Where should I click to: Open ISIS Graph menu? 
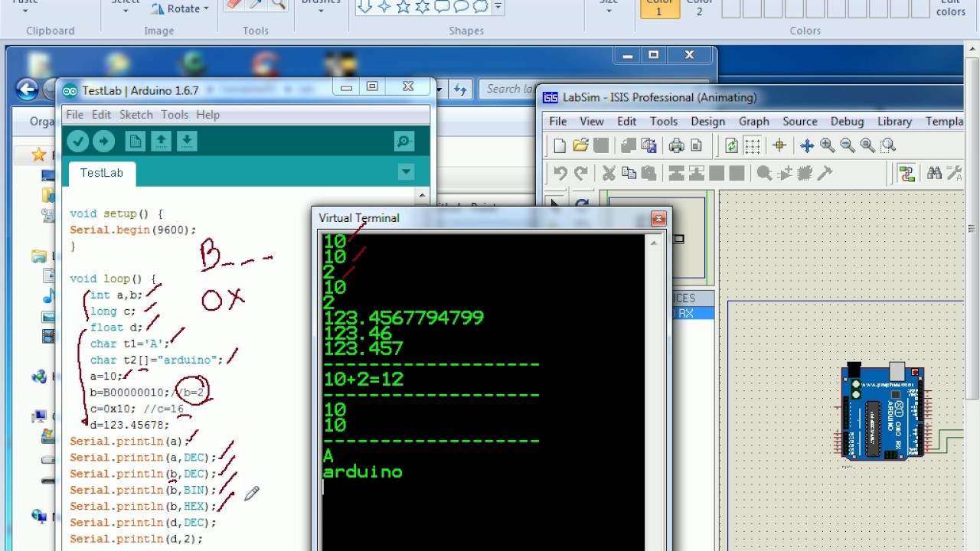[753, 121]
